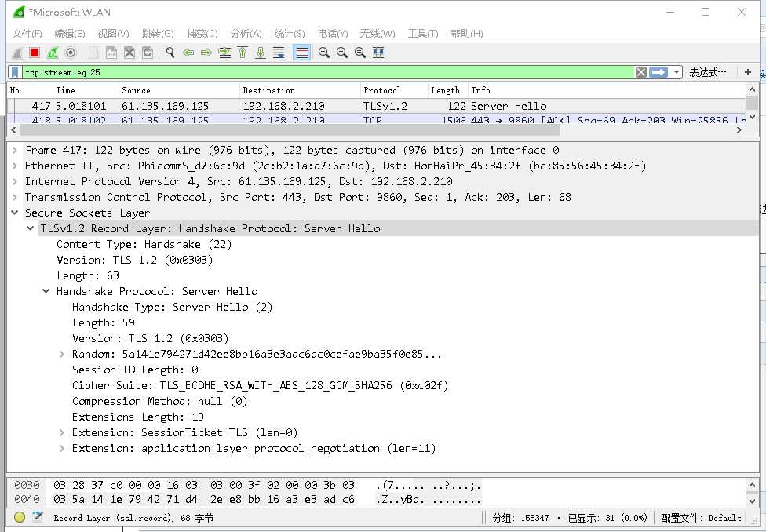The width and height of the screenshot is (766, 532).
Task: Go back to previous packet arrow
Action: click(188, 53)
